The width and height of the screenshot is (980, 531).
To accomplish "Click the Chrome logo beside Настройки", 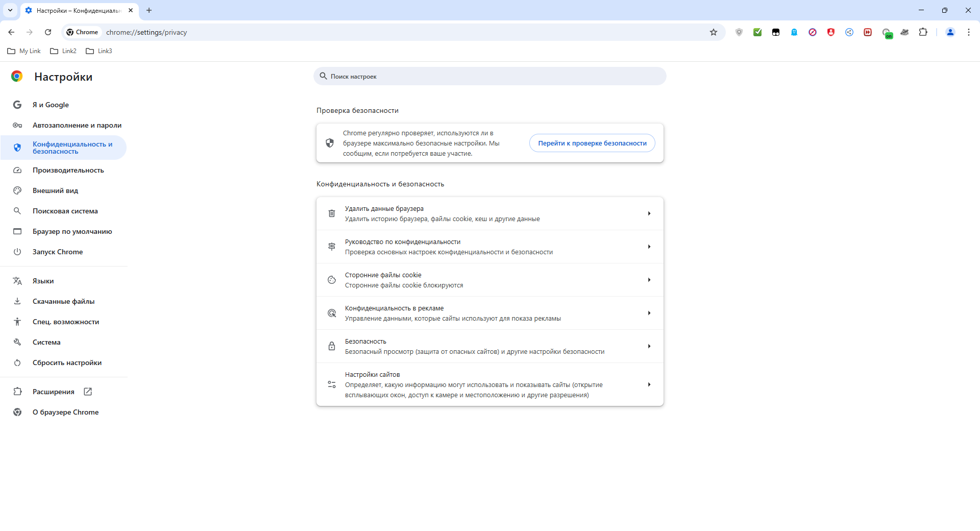I will [17, 77].
